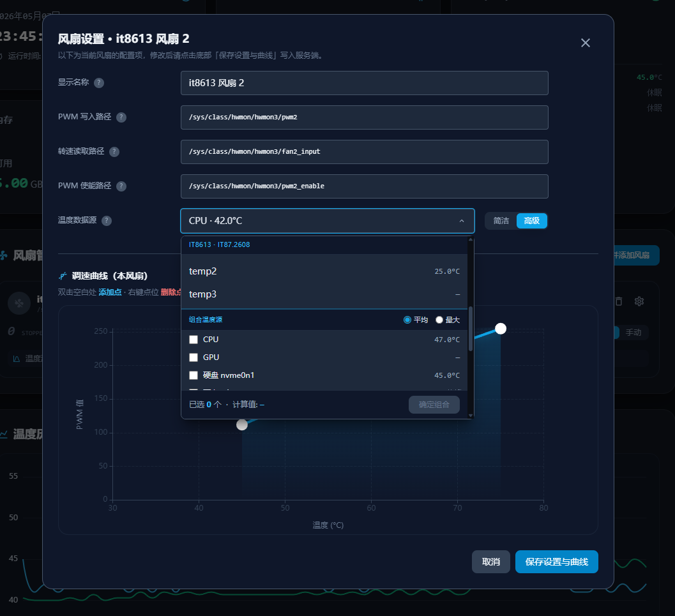Click the 取消 button
This screenshot has height=616, width=675.
coord(490,562)
